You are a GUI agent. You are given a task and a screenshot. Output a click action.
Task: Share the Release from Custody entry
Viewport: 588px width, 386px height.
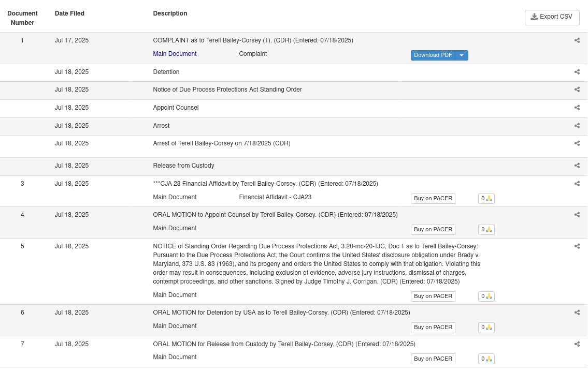pos(577,166)
